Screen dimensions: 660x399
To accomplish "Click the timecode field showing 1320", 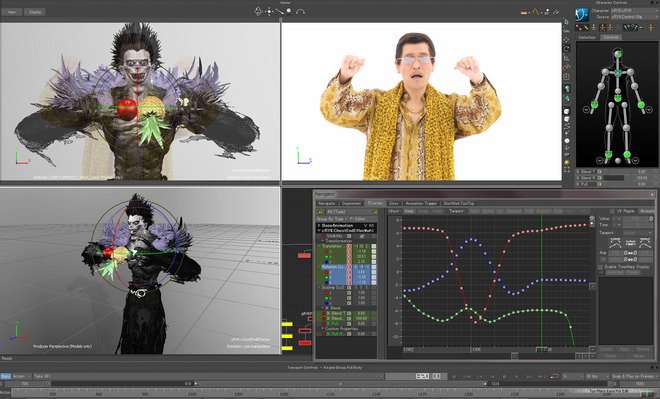I will point(417,376).
